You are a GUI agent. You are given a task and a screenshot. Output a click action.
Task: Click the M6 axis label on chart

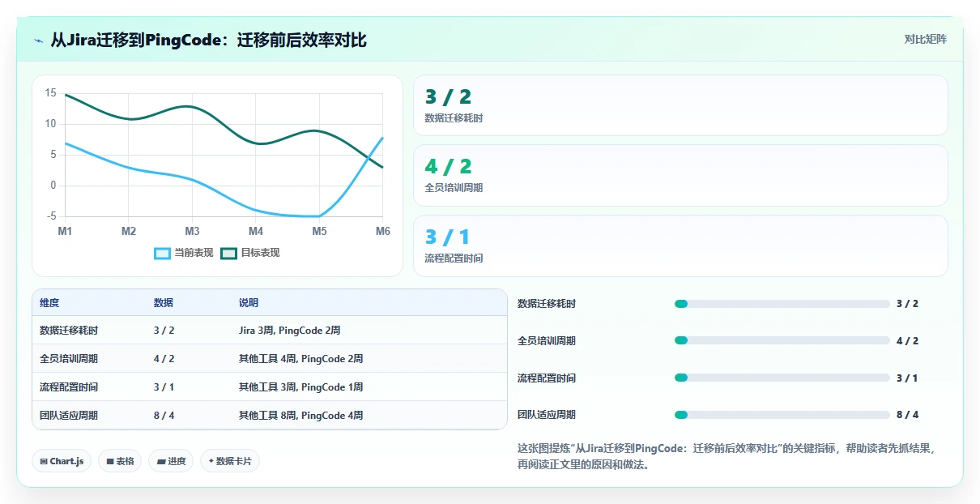(382, 232)
